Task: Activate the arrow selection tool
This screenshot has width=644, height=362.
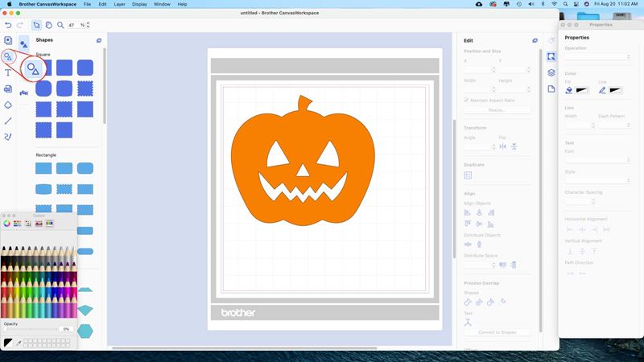Action: [36, 25]
